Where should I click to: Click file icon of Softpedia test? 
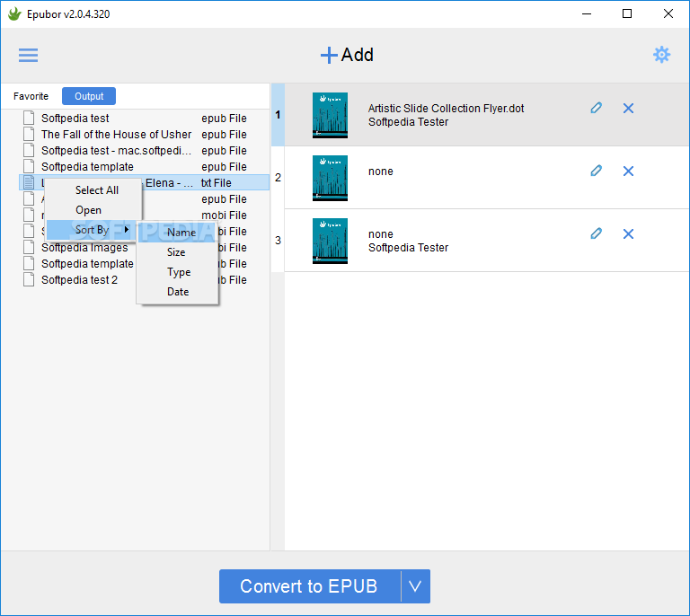tap(29, 118)
